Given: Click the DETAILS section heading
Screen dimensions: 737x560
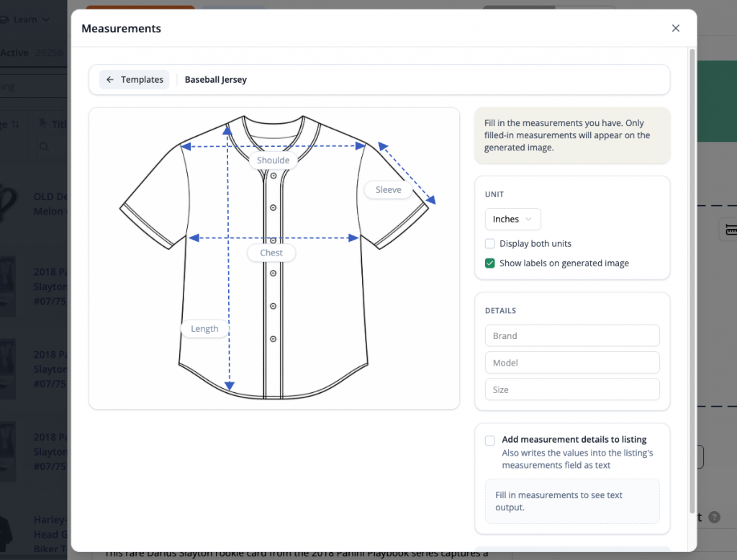Looking at the screenshot, I should pyautogui.click(x=501, y=310).
